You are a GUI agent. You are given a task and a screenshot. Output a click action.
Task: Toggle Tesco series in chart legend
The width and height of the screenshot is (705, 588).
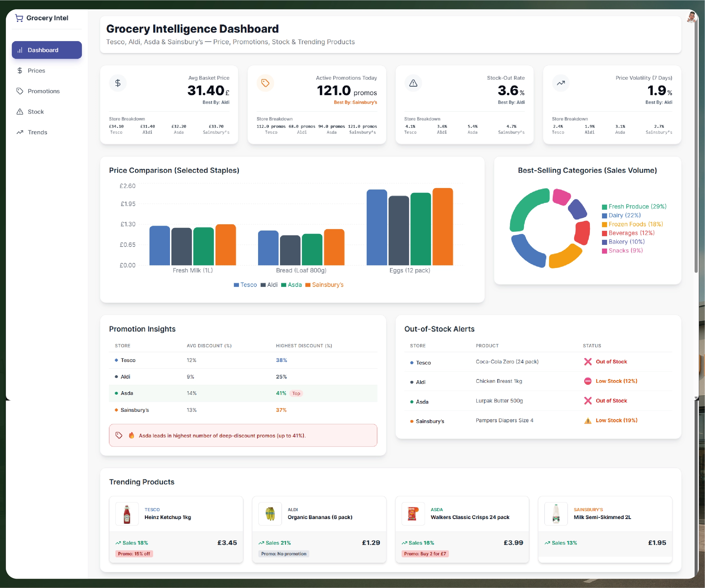tap(245, 285)
